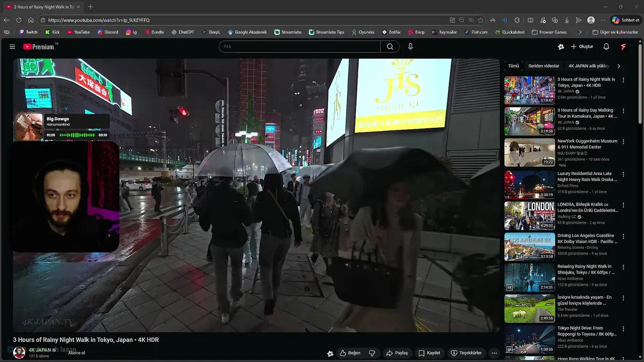644x362 pixels.
Task: Like the video with the Beğen button
Action: (x=350, y=353)
